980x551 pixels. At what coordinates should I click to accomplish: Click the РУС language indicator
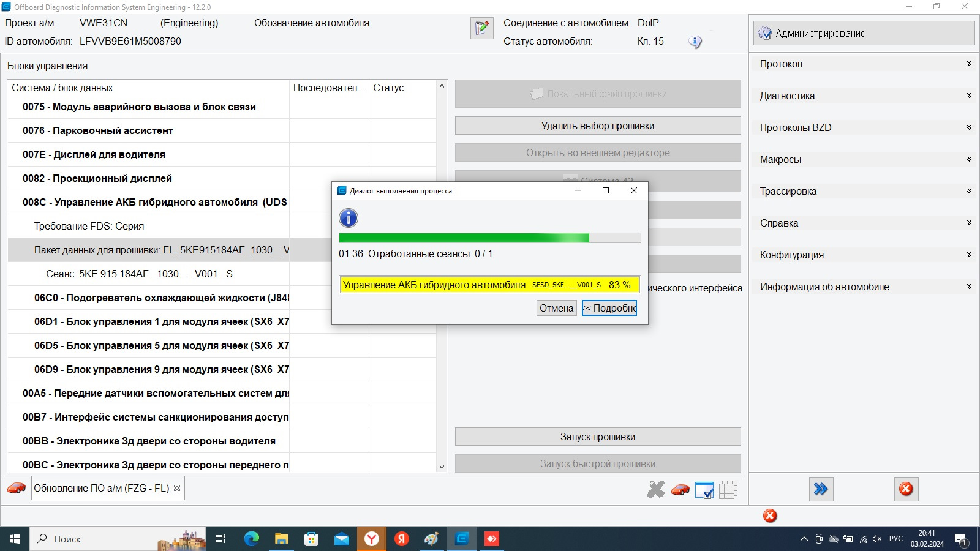coord(895,539)
